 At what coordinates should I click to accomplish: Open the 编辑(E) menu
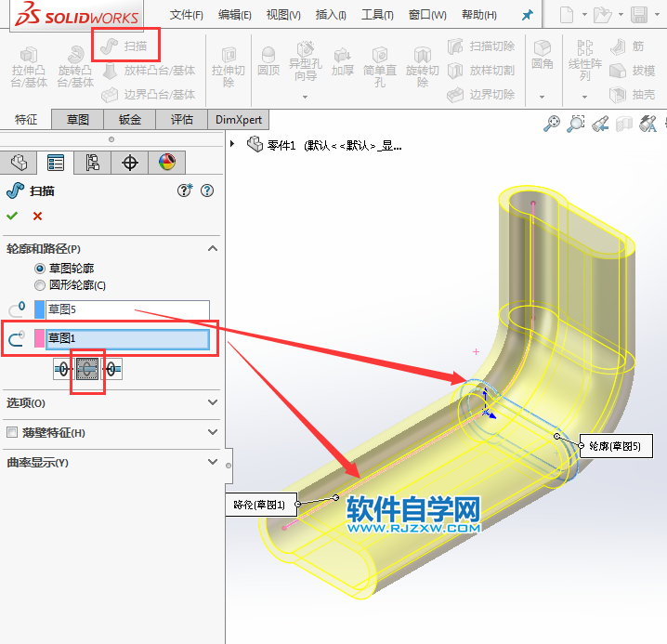click(x=235, y=15)
